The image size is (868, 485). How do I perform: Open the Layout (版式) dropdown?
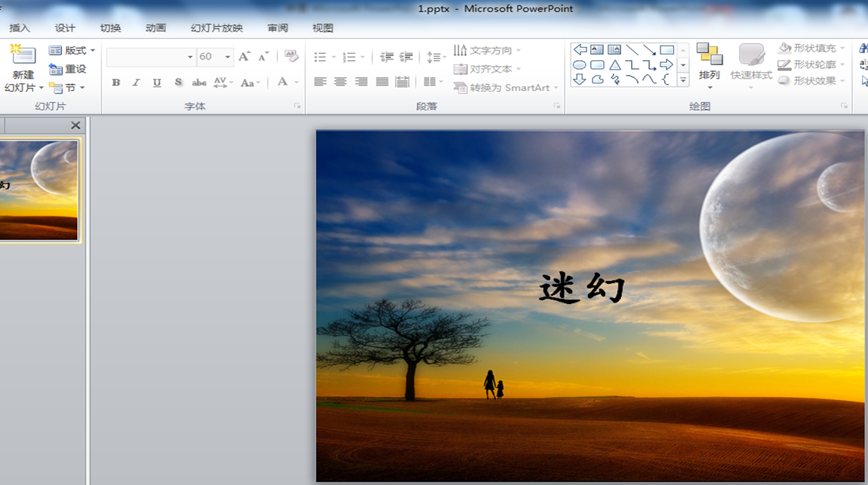click(72, 50)
